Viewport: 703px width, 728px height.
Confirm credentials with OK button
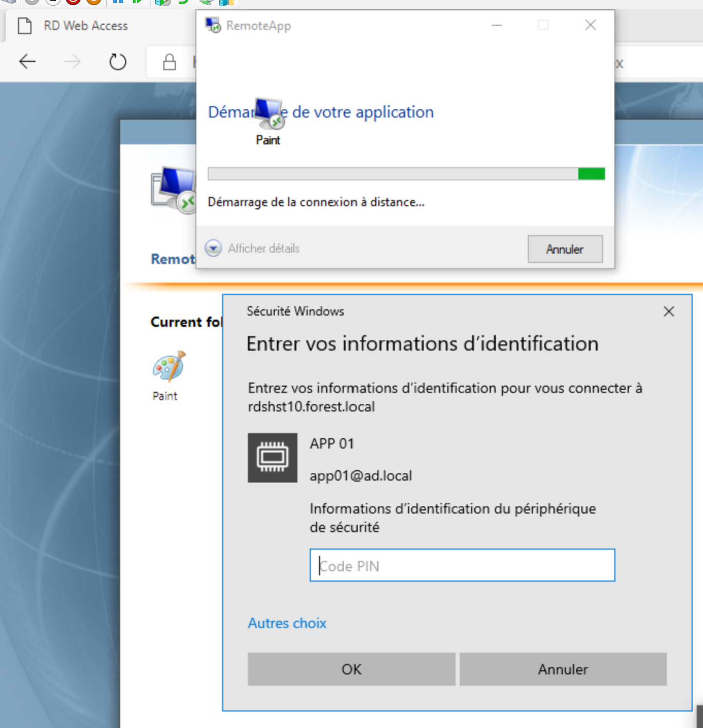351,669
